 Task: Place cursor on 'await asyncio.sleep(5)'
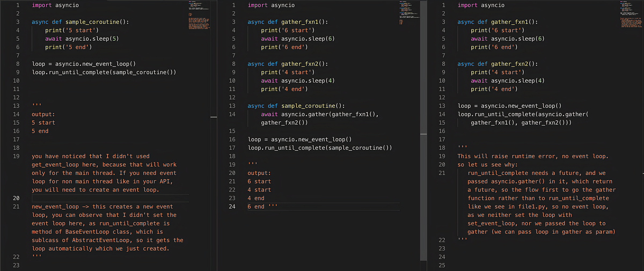[x=82, y=39]
